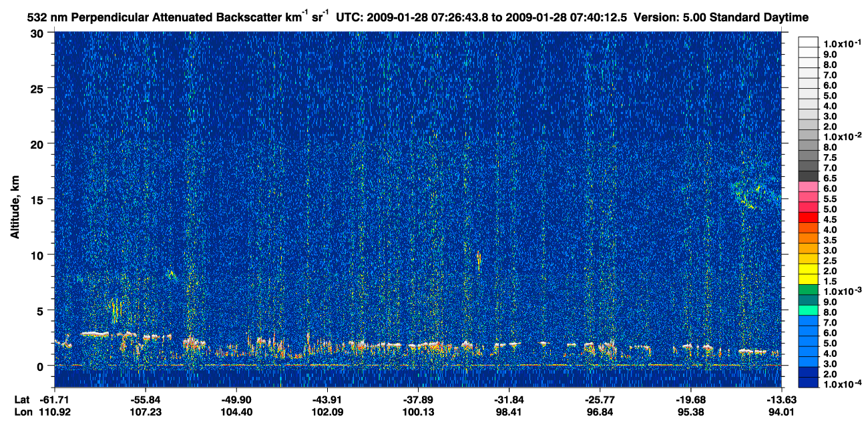Screen dimensions: 868x445
Task: Click the bright red color bar swatch
Action: [808, 217]
